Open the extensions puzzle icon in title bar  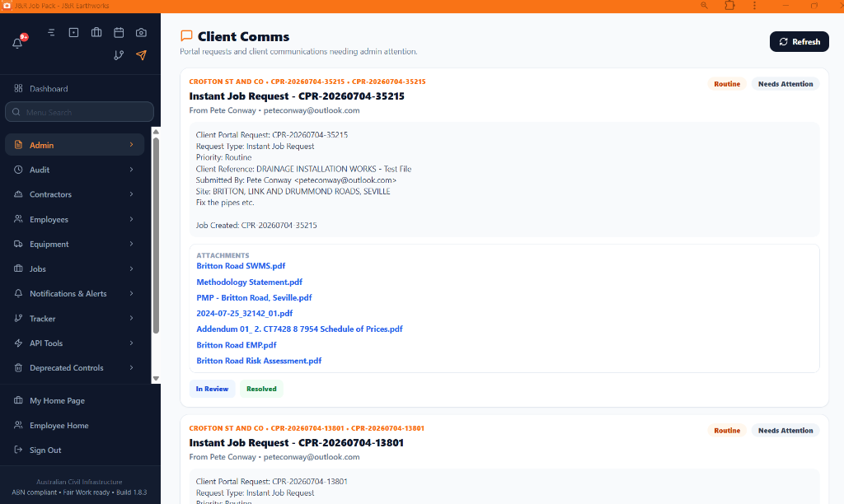729,6
